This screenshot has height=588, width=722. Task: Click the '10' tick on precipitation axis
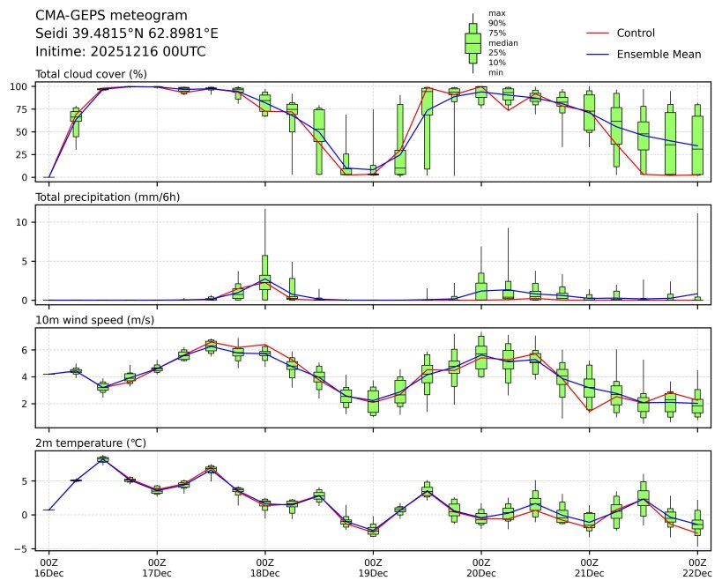click(22, 222)
